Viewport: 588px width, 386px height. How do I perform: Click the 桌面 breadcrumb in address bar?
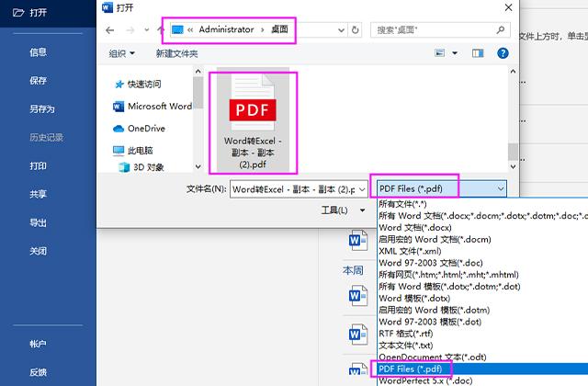point(279,29)
